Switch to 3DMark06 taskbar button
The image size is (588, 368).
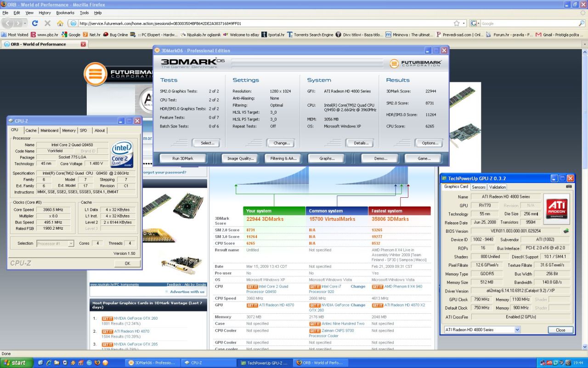point(152,362)
